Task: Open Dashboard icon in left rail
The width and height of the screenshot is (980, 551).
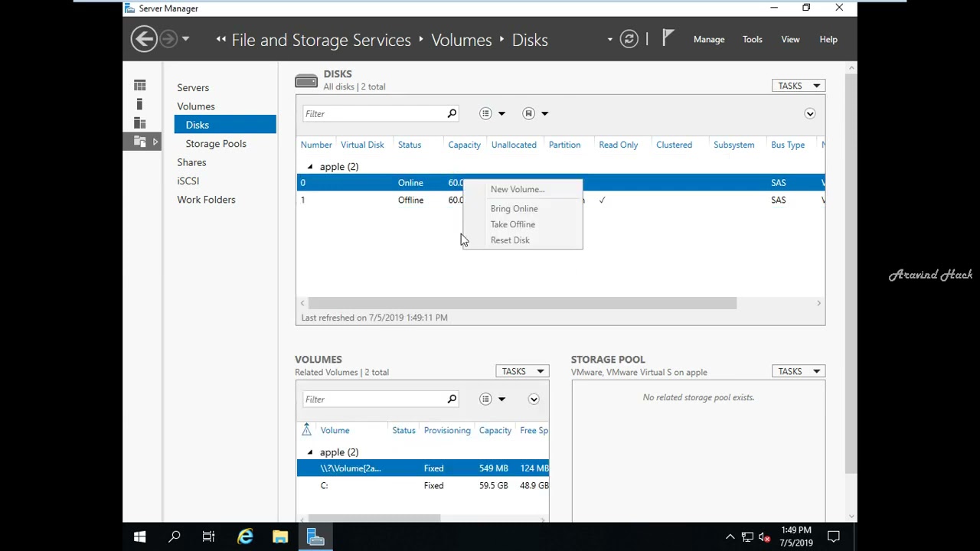Action: click(x=139, y=86)
